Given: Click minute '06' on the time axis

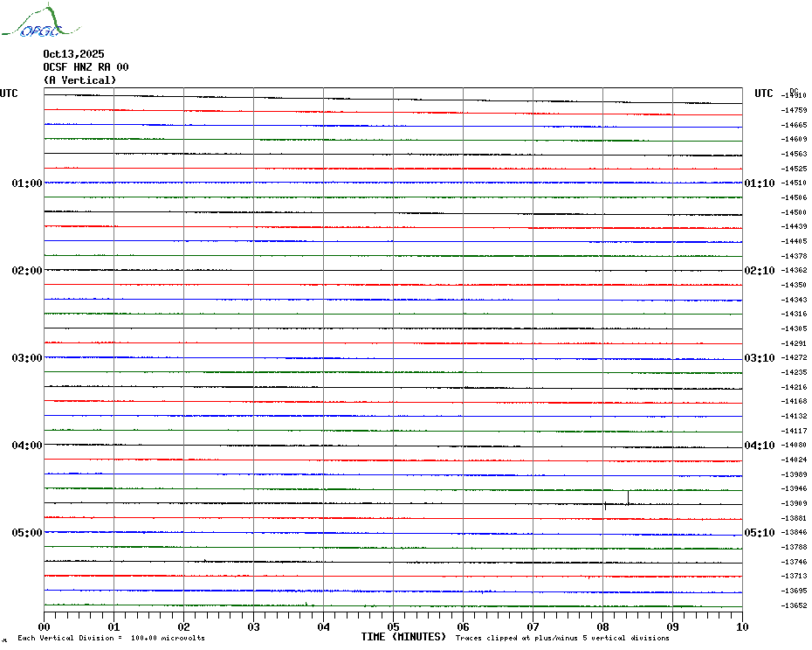Looking at the screenshot, I should 464,627.
